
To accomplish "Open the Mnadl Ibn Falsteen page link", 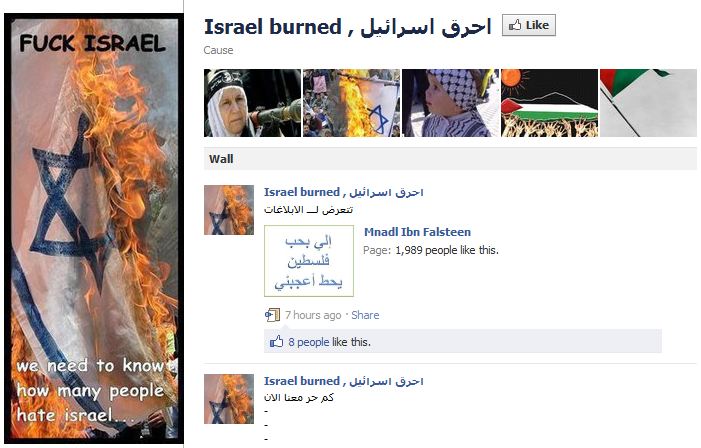I will point(417,232).
